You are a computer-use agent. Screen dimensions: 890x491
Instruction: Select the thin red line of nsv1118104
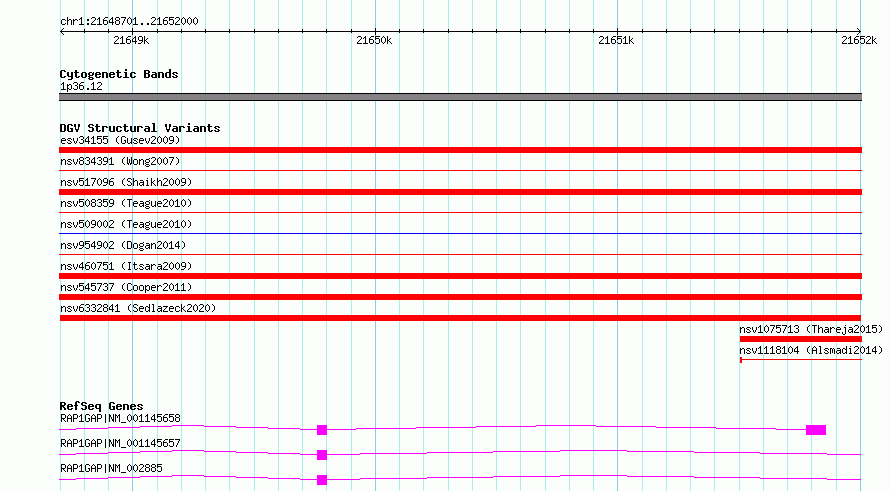[800, 360]
